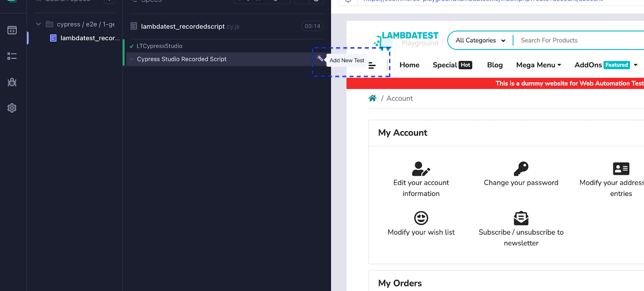Open Cypress Settings via the gear icon
The width and height of the screenshot is (644, 291).
(12, 108)
